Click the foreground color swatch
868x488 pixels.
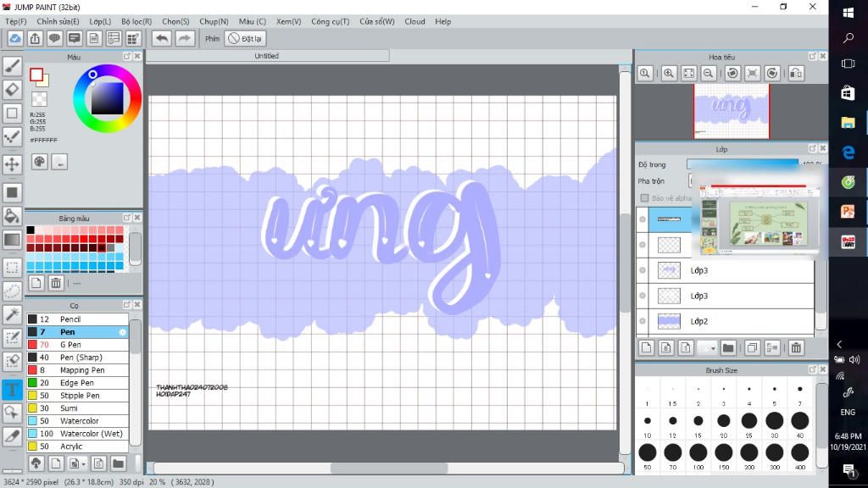(x=36, y=75)
